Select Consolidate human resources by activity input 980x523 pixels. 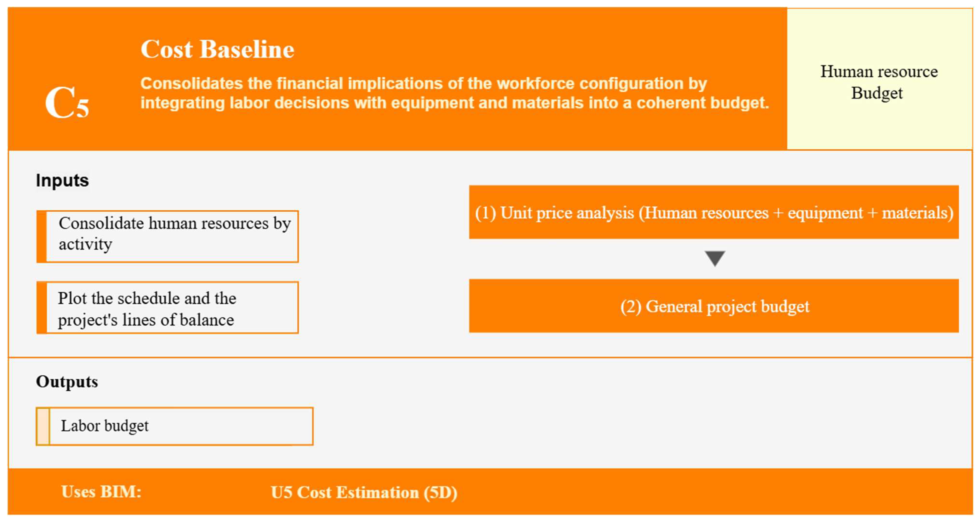coord(167,236)
